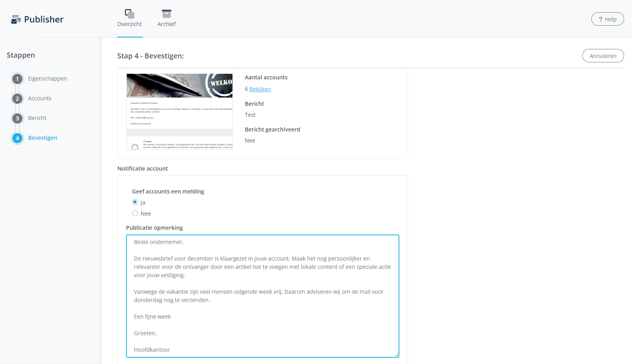Open the Overzicht inbox icon
The height and width of the screenshot is (364, 632).
point(130,12)
